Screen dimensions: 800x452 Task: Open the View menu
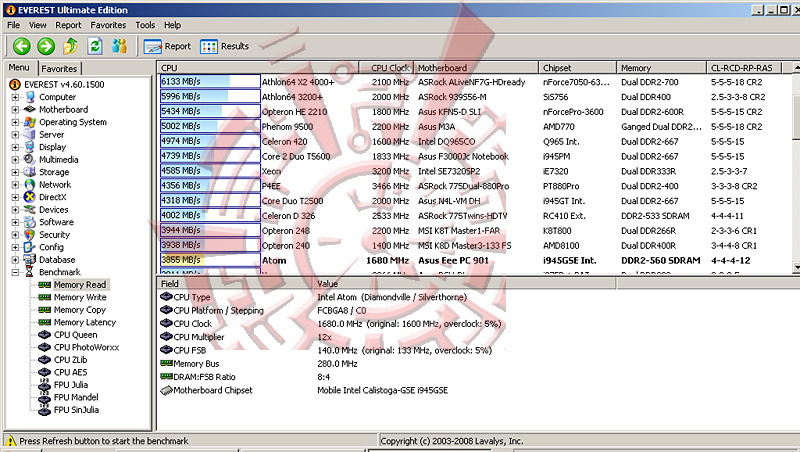(x=37, y=25)
